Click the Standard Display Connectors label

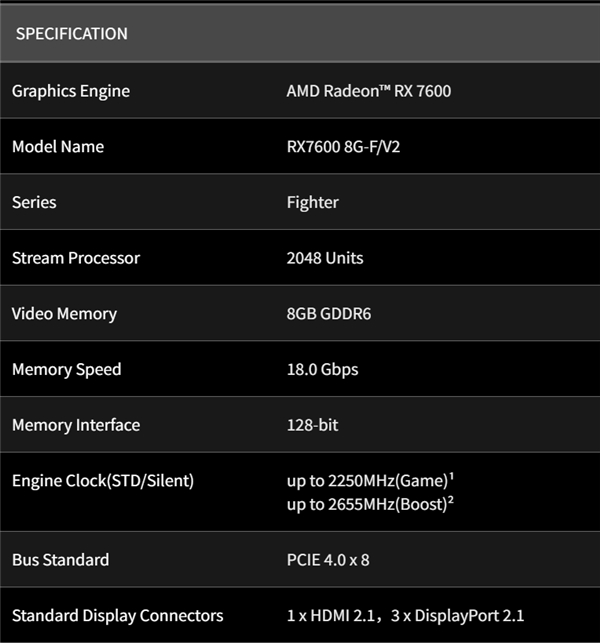117,616
